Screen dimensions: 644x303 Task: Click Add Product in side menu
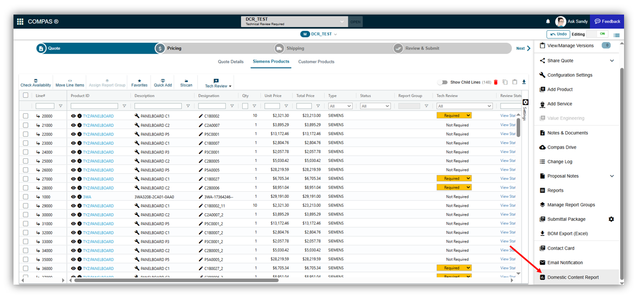tap(556, 89)
